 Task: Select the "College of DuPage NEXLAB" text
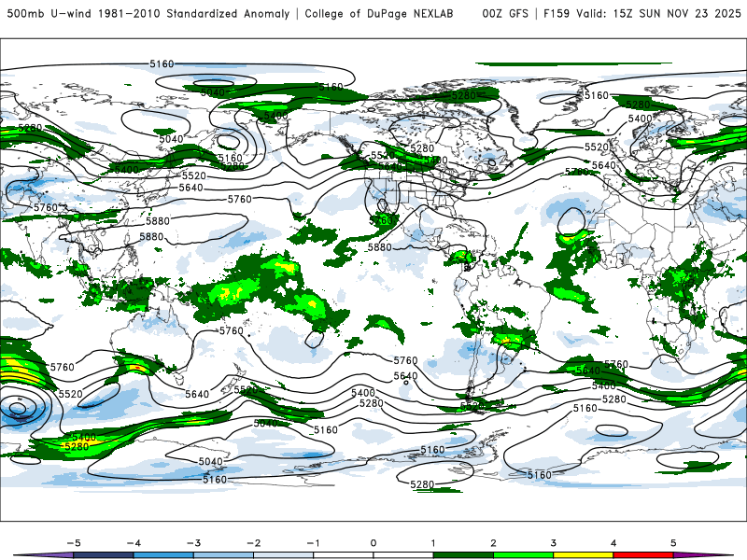pos(379,14)
